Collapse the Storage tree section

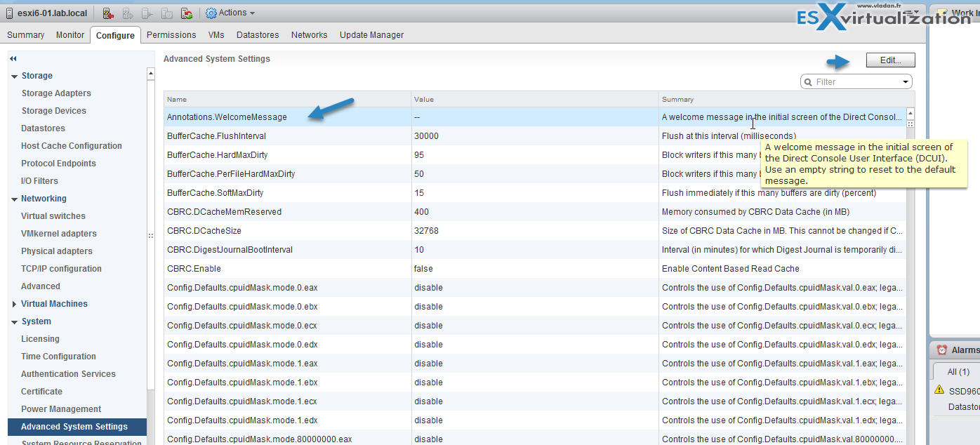click(15, 76)
